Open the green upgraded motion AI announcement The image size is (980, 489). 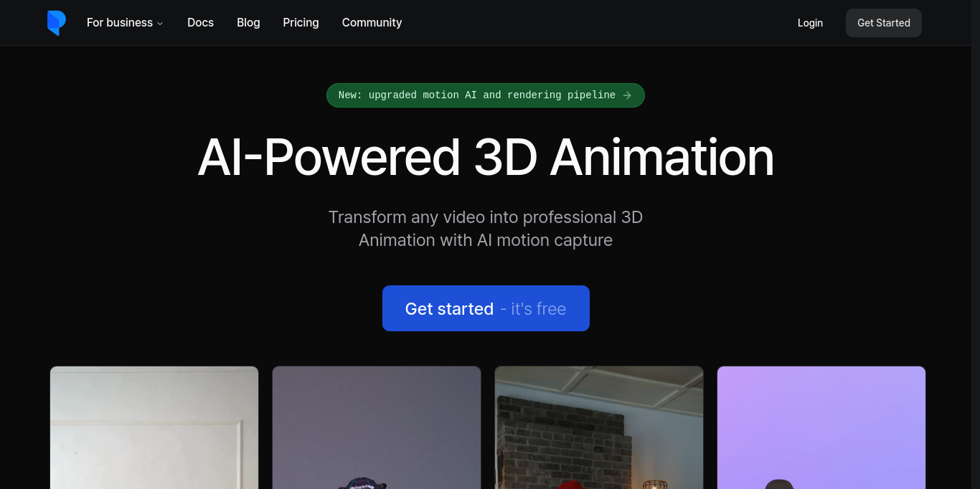(x=476, y=95)
